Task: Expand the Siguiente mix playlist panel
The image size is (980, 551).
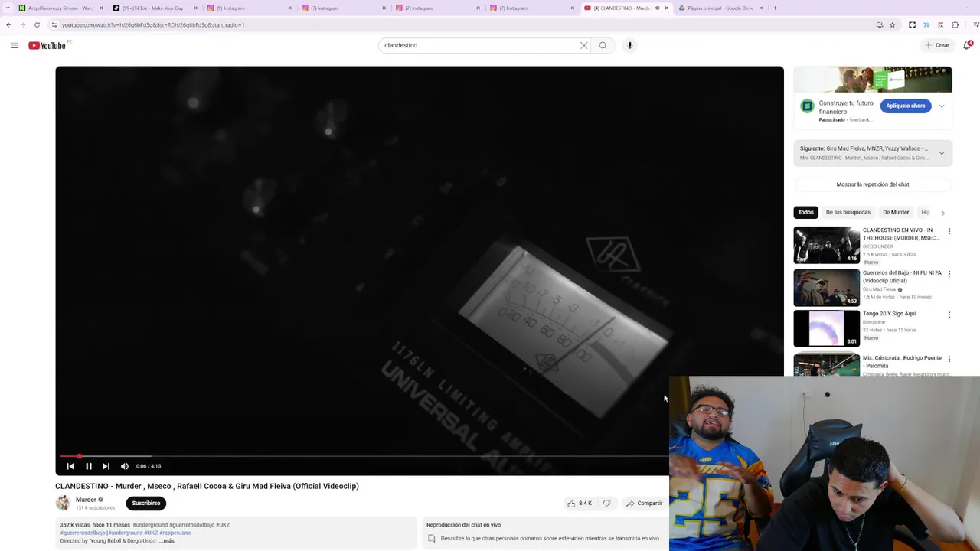Action: click(x=942, y=153)
